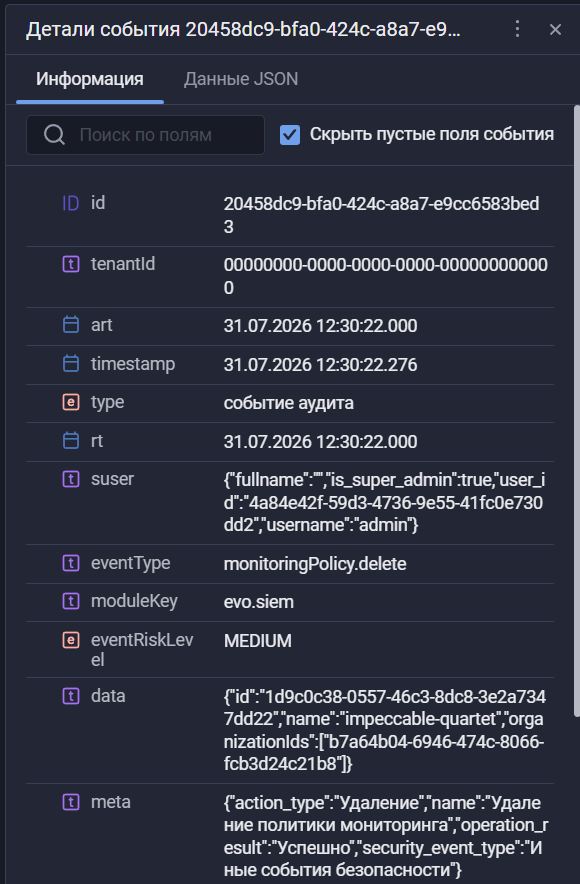Click the calendar icon beside rt

coord(70,440)
